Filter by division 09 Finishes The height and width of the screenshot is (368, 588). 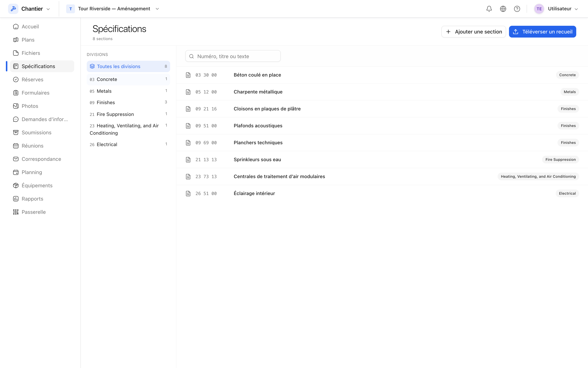128,102
